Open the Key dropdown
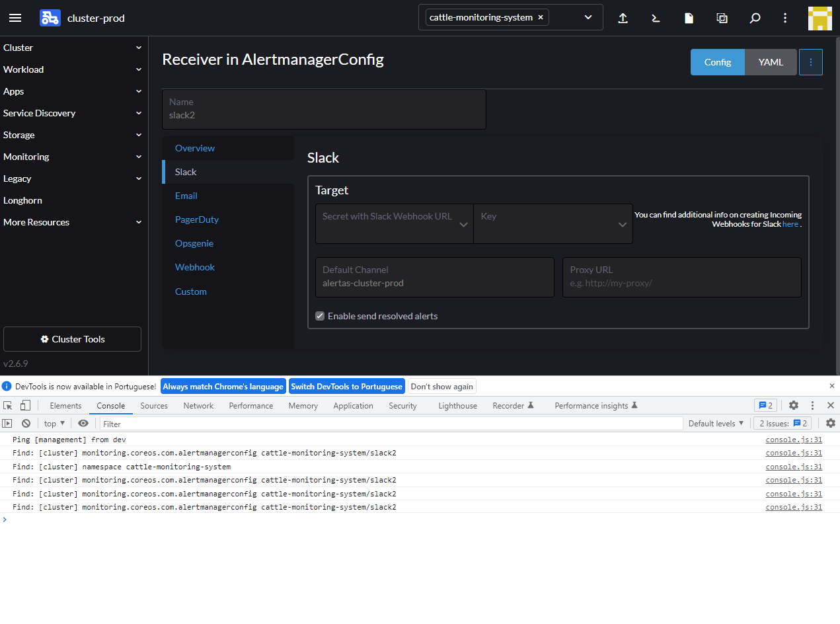The width and height of the screenshot is (840, 624). (x=553, y=223)
